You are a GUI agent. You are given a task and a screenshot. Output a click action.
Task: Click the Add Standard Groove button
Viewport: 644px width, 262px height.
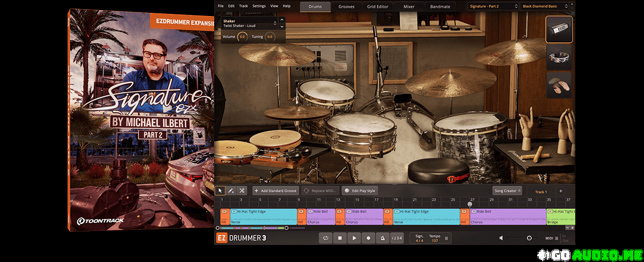click(276, 191)
